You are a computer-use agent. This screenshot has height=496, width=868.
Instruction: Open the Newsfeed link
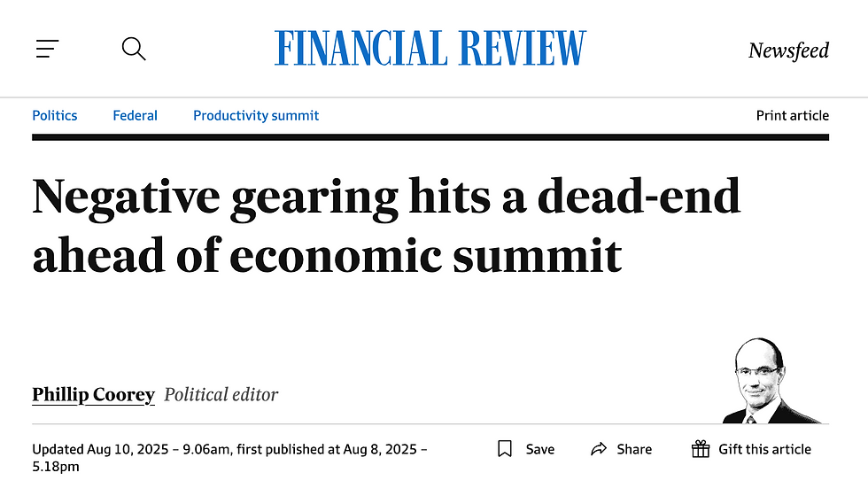pyautogui.click(x=788, y=50)
